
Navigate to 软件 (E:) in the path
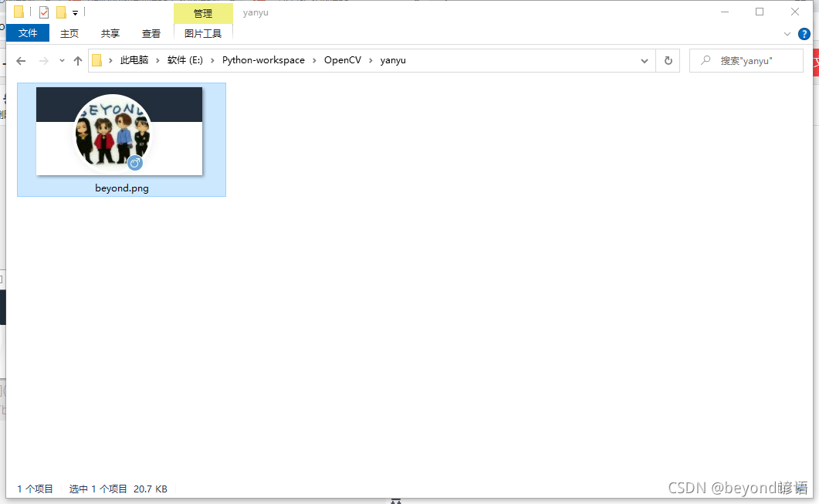tap(185, 60)
